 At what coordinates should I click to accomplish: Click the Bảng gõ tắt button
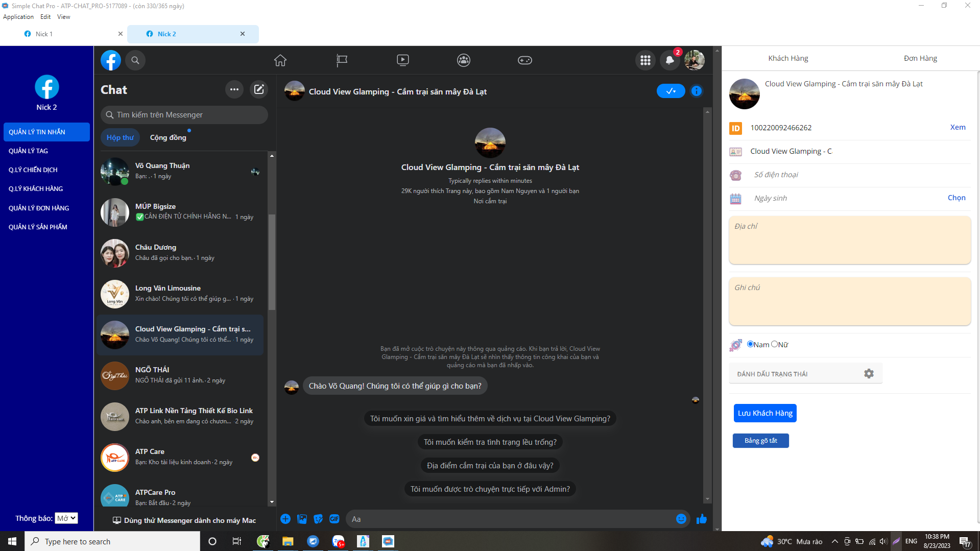[761, 441]
